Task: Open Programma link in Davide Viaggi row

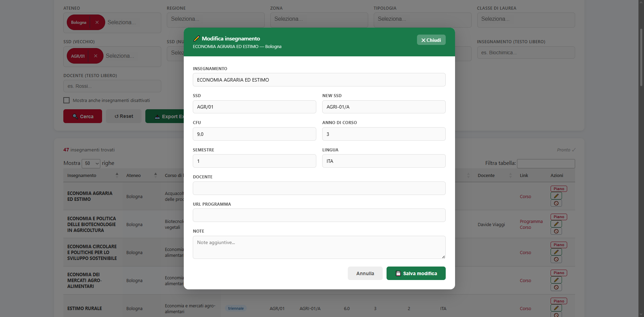Action: click(x=531, y=222)
